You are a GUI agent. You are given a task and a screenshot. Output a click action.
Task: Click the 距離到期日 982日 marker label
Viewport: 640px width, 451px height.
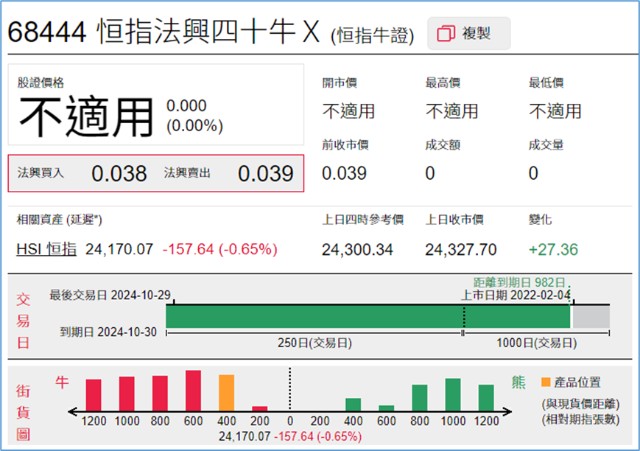tap(519, 282)
